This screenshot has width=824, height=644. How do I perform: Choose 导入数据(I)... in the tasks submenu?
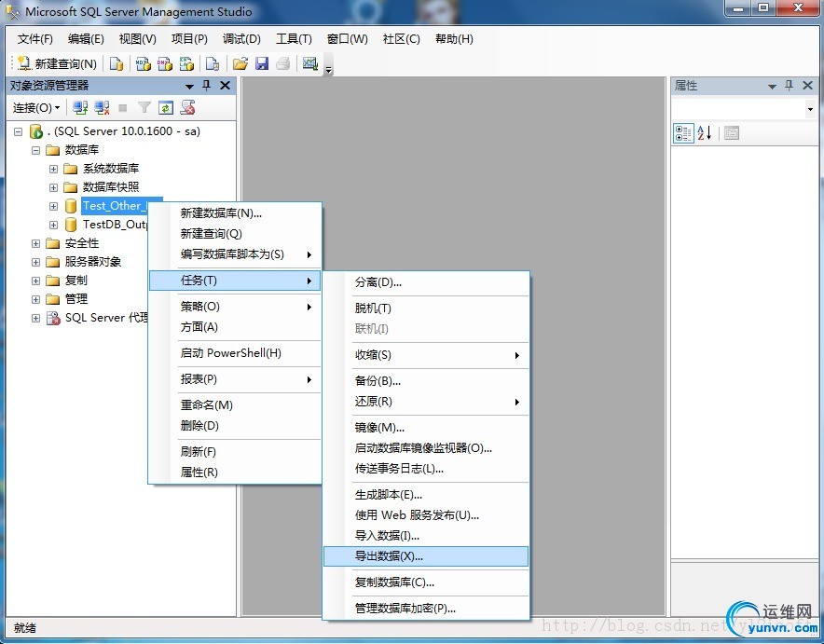pos(426,536)
